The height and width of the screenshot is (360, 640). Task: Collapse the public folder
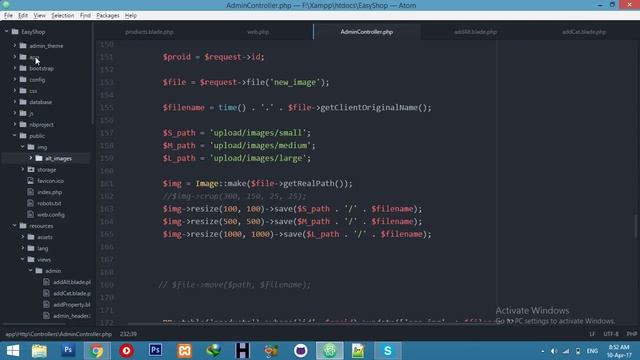(15, 136)
